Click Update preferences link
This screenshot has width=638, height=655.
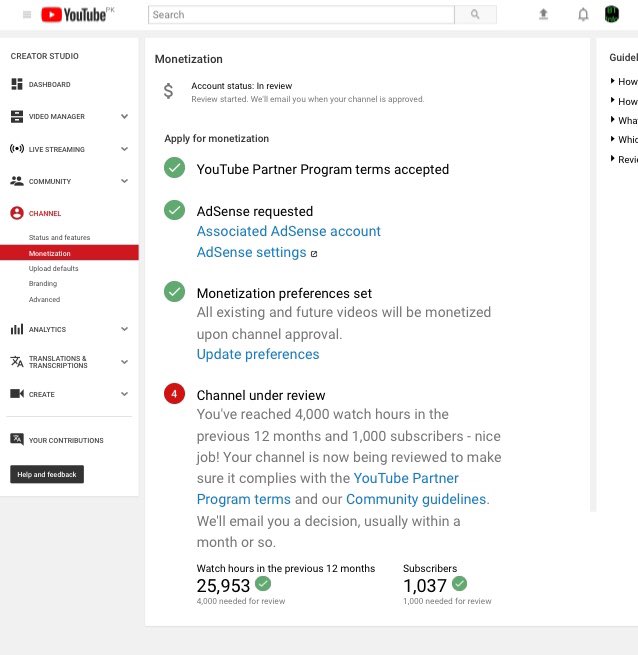tap(258, 354)
